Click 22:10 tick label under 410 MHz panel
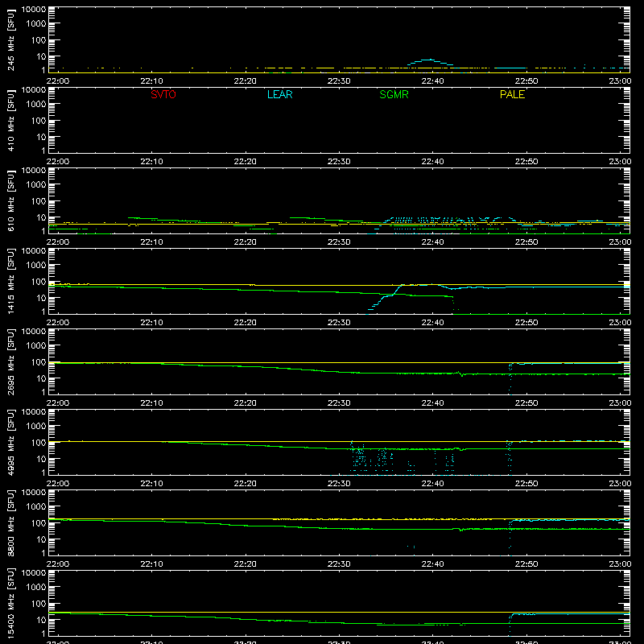 click(x=151, y=162)
